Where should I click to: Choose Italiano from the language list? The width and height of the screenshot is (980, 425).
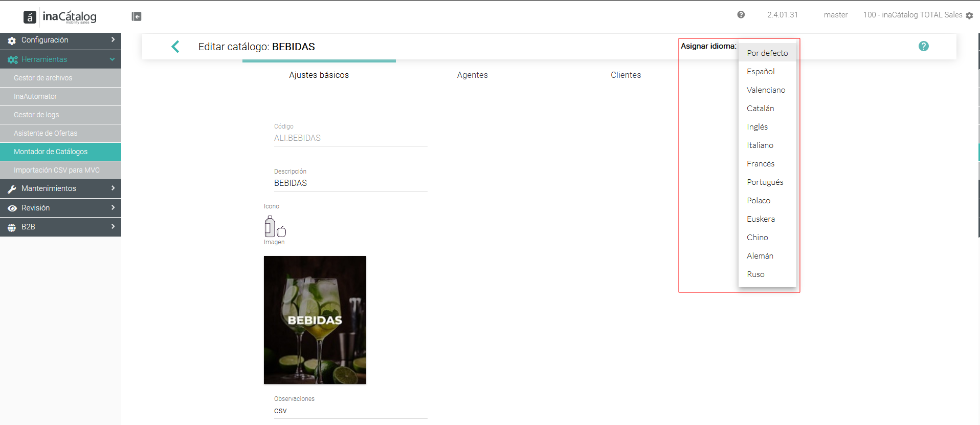pyautogui.click(x=767, y=145)
